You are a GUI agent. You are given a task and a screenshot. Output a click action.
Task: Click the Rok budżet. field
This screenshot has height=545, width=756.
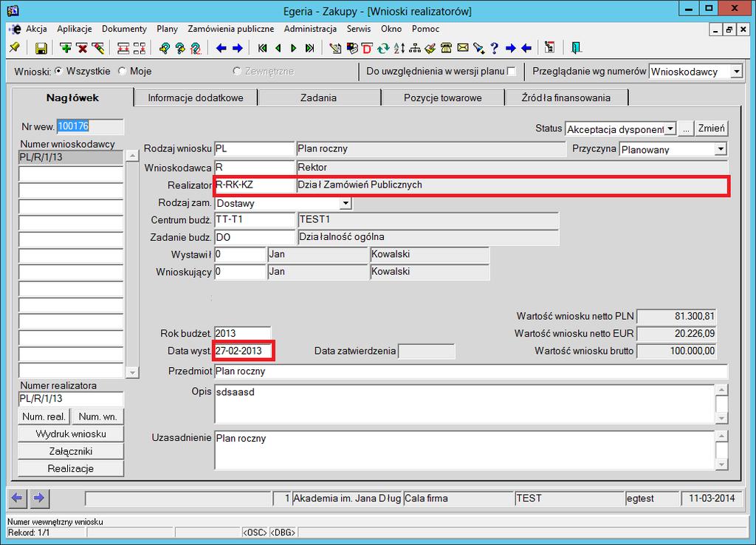(x=242, y=333)
